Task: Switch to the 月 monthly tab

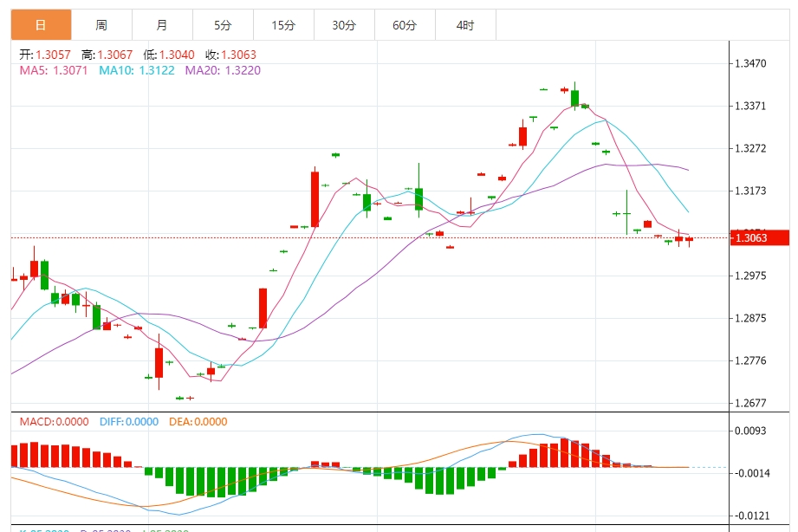Action: coord(162,25)
